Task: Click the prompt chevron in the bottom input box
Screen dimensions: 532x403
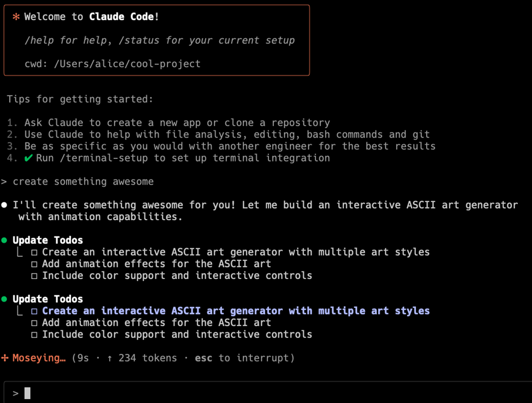Action: click(x=15, y=393)
